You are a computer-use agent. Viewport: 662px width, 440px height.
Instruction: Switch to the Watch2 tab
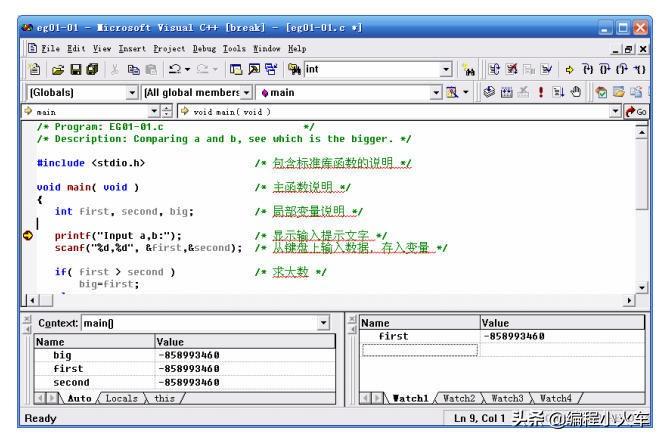pos(459,399)
